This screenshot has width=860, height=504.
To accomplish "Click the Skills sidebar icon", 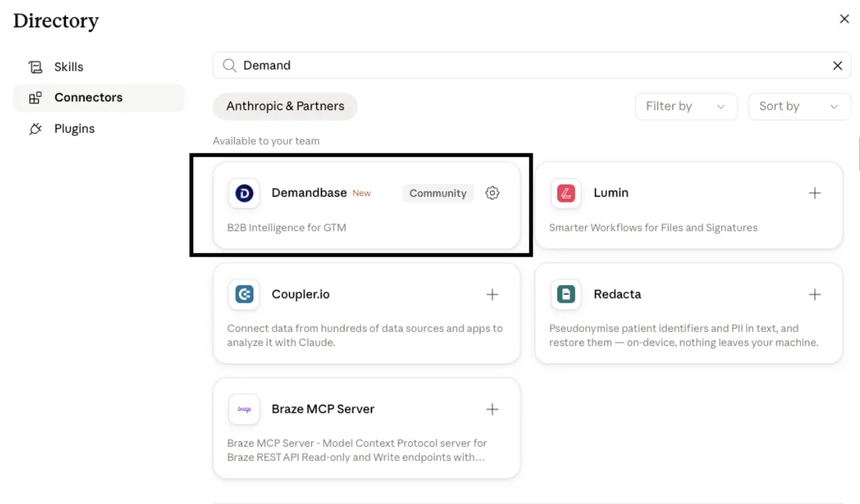I will [x=35, y=67].
